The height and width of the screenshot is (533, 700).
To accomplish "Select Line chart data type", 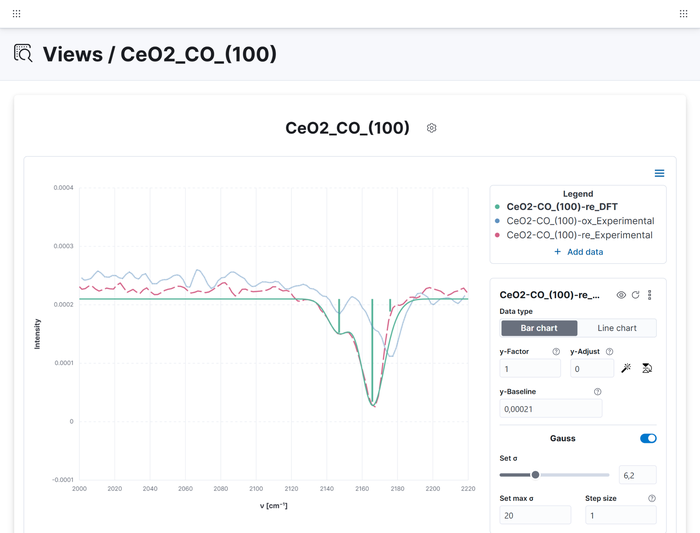I will click(617, 328).
